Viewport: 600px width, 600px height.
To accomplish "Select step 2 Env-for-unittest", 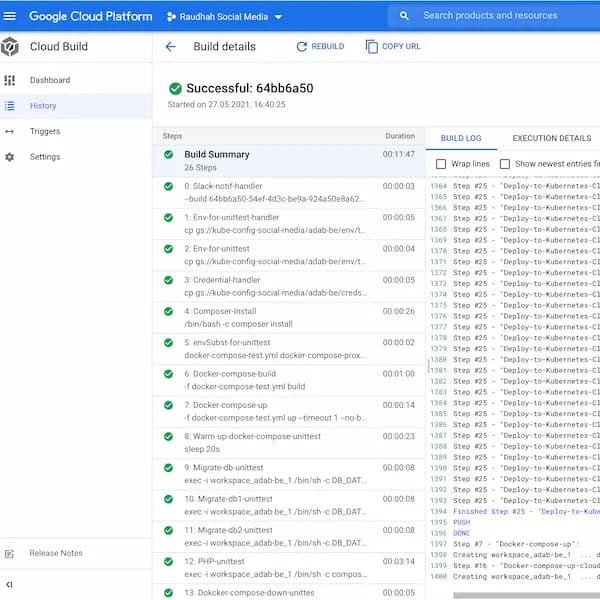I will pos(289,255).
